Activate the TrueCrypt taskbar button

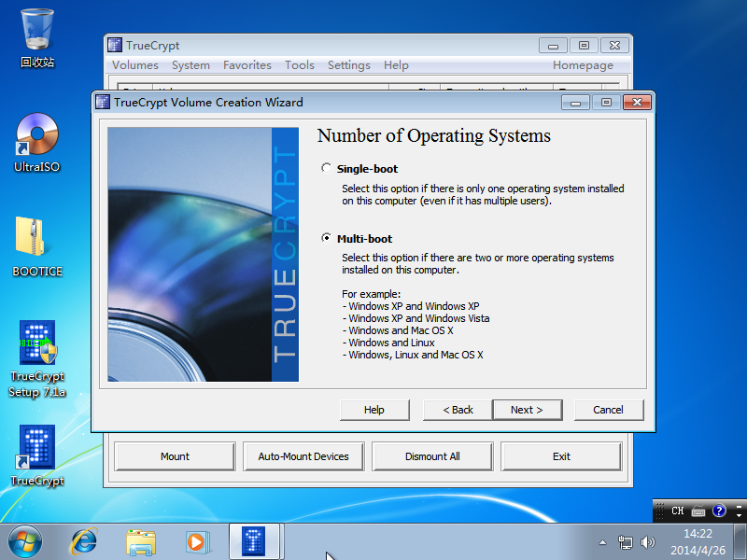pyautogui.click(x=253, y=542)
